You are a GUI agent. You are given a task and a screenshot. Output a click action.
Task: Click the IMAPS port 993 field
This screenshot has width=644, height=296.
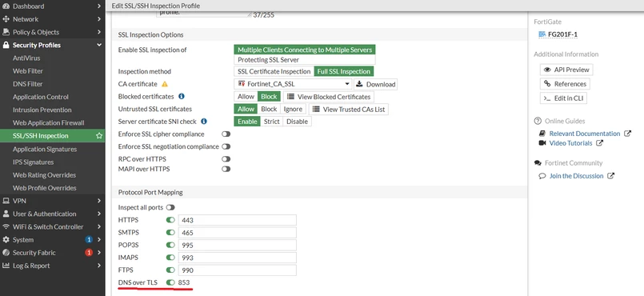click(x=237, y=258)
